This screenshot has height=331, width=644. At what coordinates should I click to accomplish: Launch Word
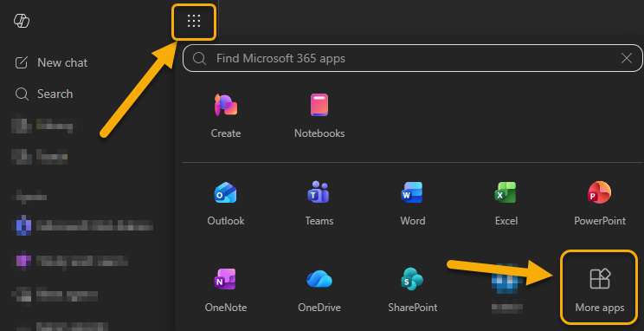[412, 203]
